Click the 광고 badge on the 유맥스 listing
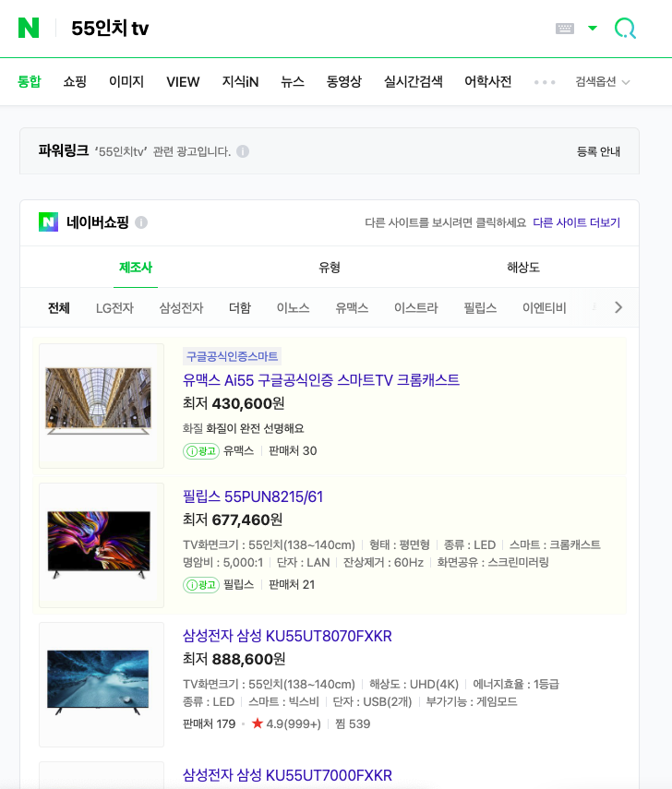The height and width of the screenshot is (789, 672). pyautogui.click(x=201, y=451)
